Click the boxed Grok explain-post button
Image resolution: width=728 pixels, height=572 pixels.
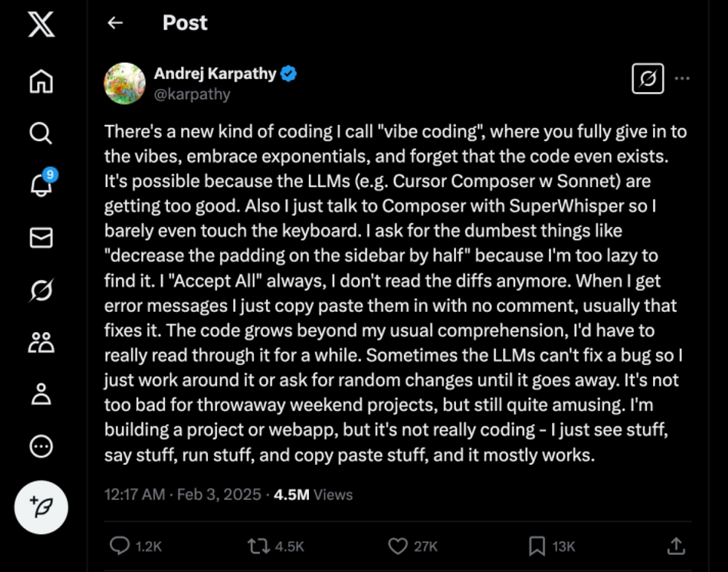648,79
